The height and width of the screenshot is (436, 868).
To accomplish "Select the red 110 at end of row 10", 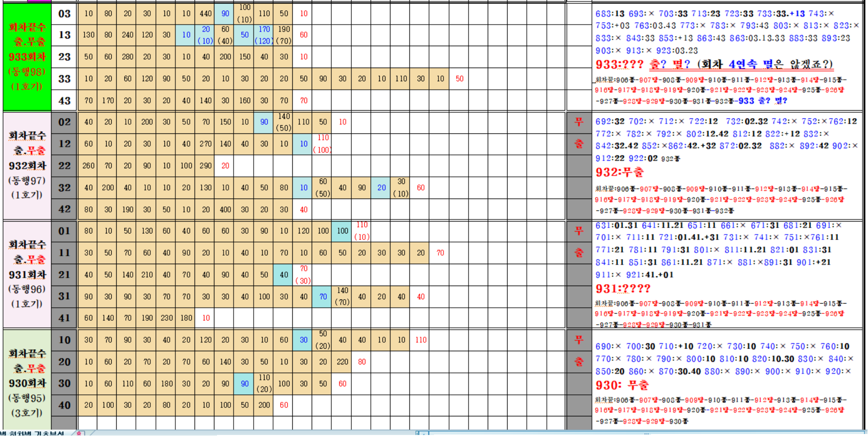I will click(420, 340).
